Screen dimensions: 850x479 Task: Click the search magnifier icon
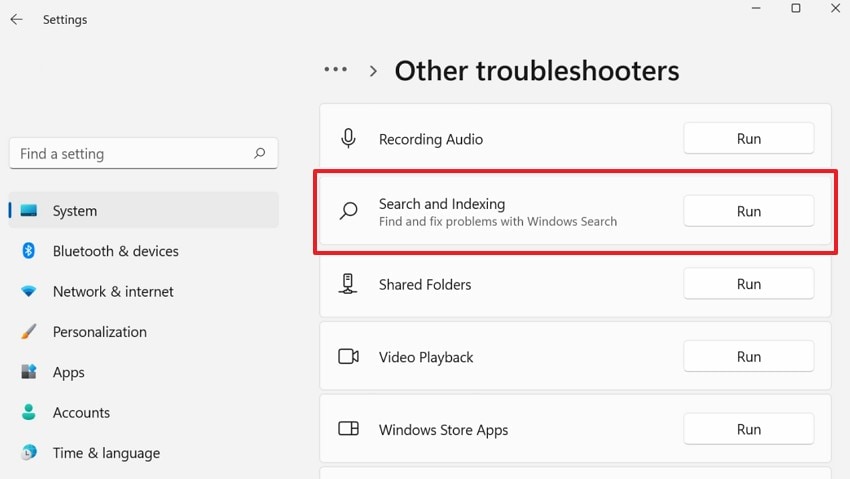[260, 153]
